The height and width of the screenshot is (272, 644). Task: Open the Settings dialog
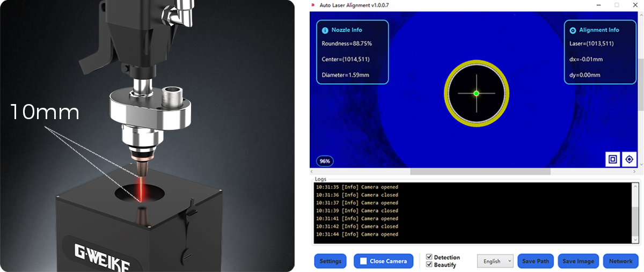(x=330, y=261)
